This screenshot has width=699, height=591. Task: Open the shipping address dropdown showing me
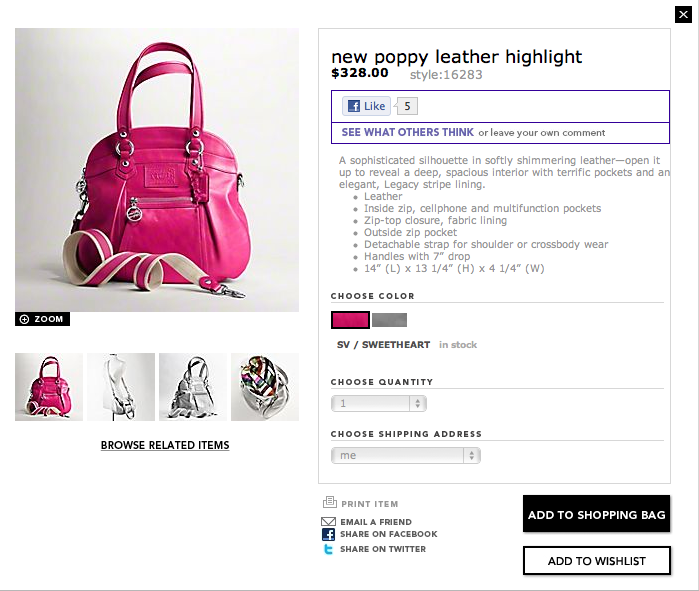(x=406, y=456)
